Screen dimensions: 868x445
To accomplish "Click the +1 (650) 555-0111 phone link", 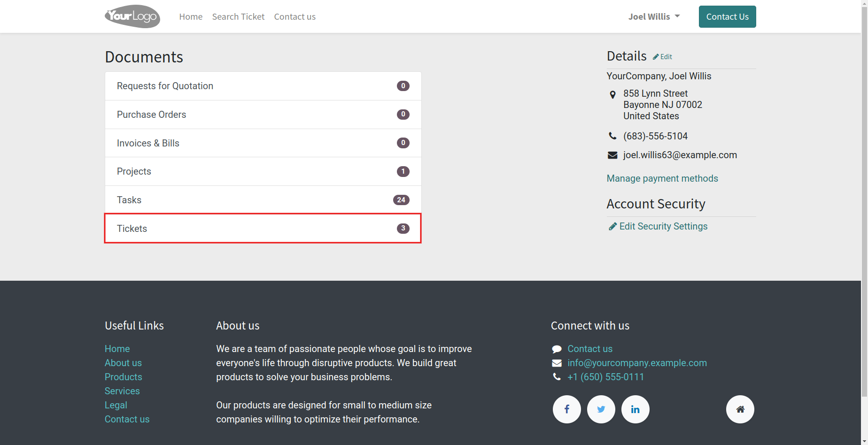I will coord(606,377).
